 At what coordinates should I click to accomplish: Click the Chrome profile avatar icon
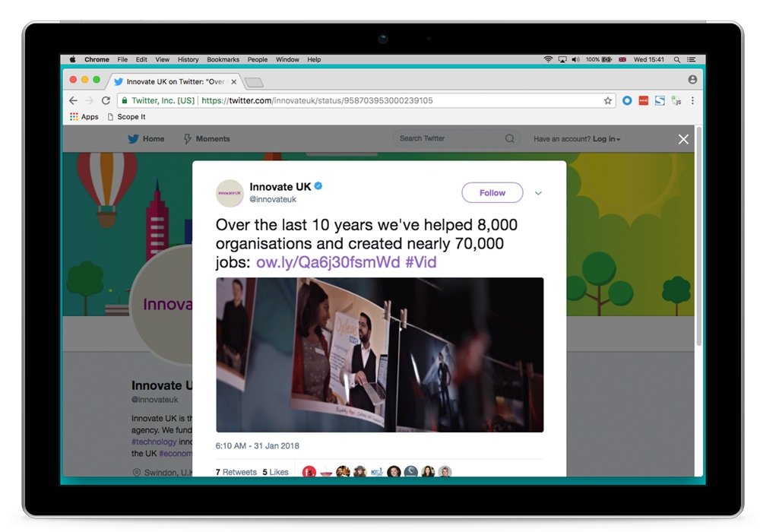coord(692,80)
